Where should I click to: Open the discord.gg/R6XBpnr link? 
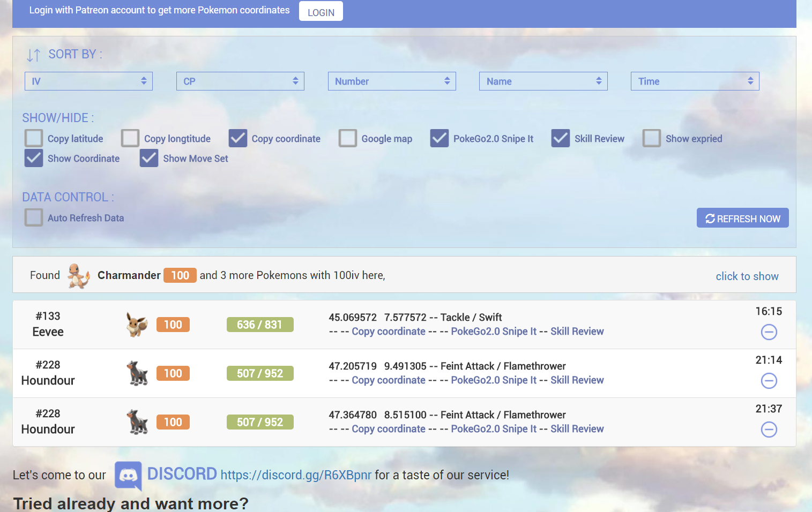click(296, 475)
